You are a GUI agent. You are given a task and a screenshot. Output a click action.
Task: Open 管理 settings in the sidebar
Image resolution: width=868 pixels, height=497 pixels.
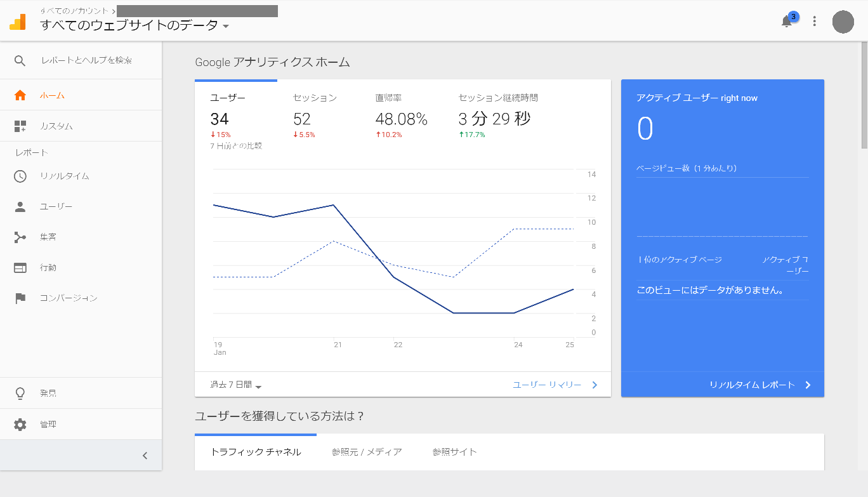[81, 425]
